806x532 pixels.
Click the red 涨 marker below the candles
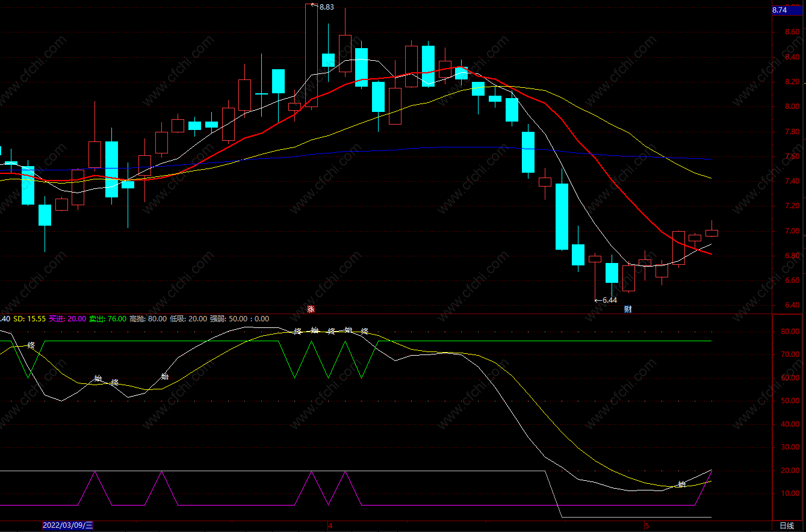(x=311, y=309)
